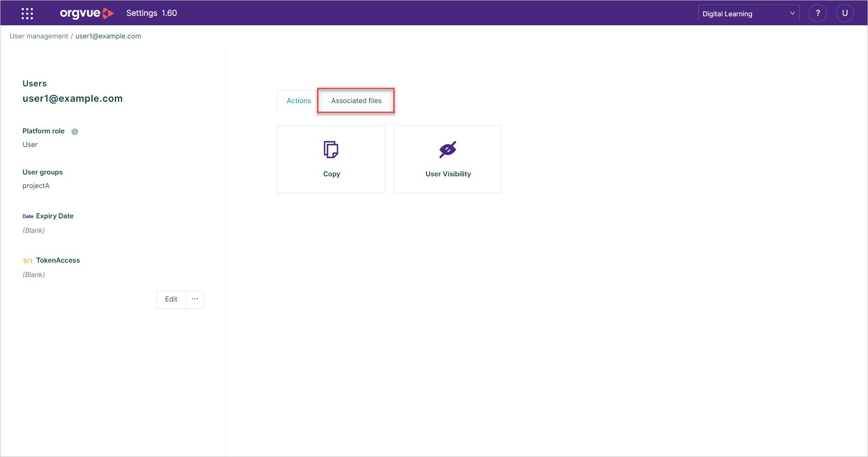Viewport: 868px width, 457px height.
Task: Click the orgvue logo
Action: coord(87,13)
